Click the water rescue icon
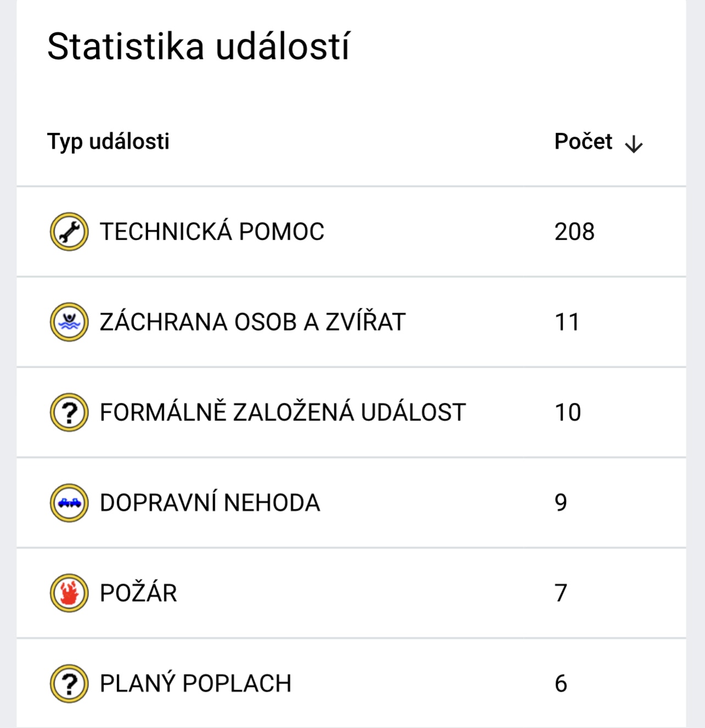The width and height of the screenshot is (705, 728). [69, 322]
